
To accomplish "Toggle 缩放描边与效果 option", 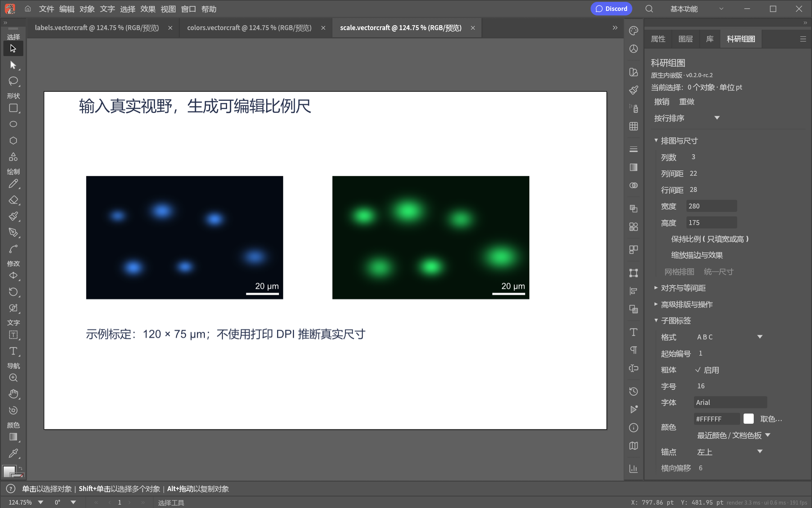I will [697, 255].
